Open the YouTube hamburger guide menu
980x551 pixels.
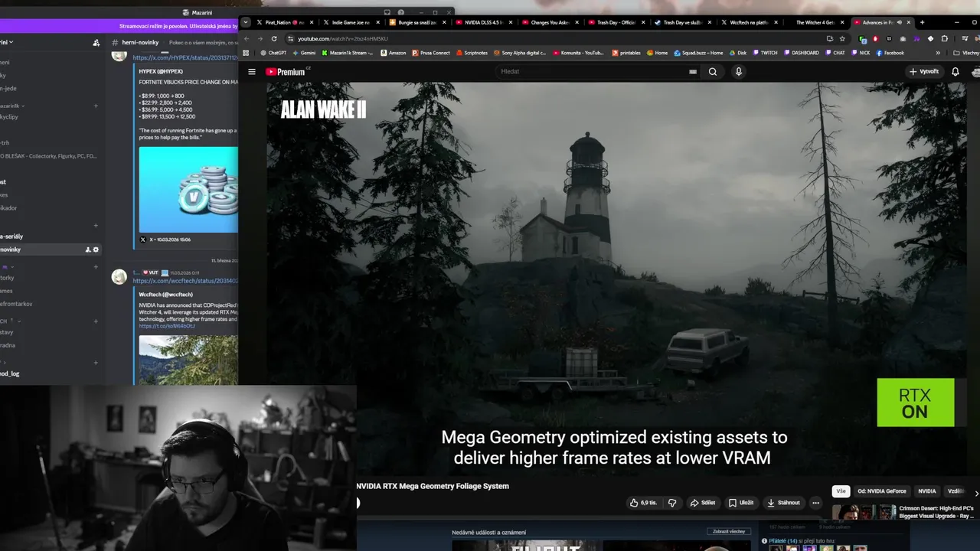tap(251, 71)
